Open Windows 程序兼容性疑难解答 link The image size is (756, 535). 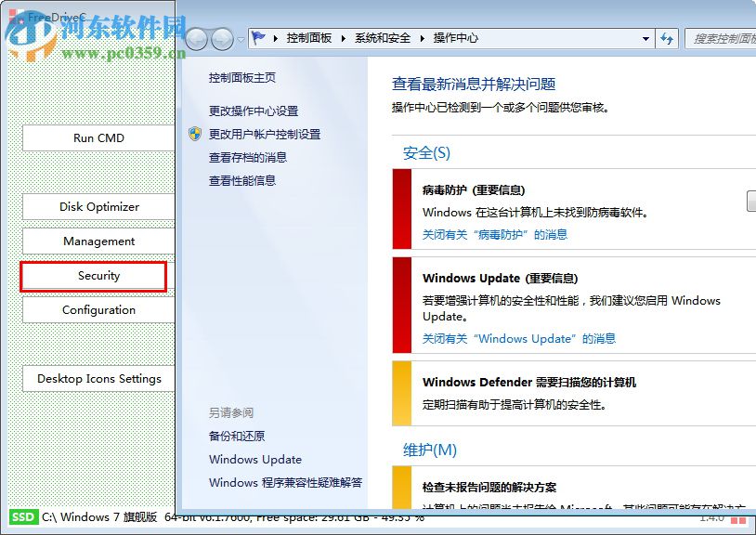pos(285,482)
